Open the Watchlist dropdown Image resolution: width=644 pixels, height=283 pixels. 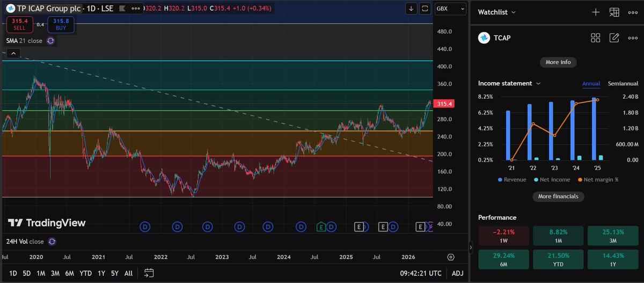497,12
